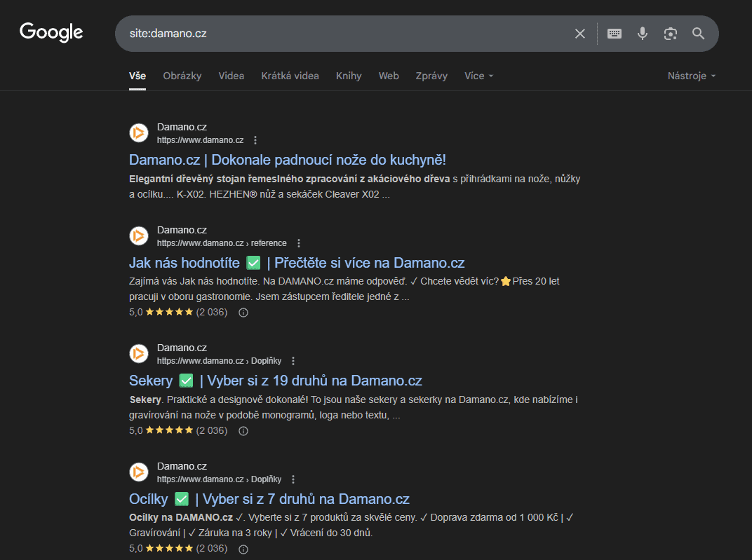Switch to the Obrázky tab
Screen dimensions: 752x560
[x=182, y=76]
